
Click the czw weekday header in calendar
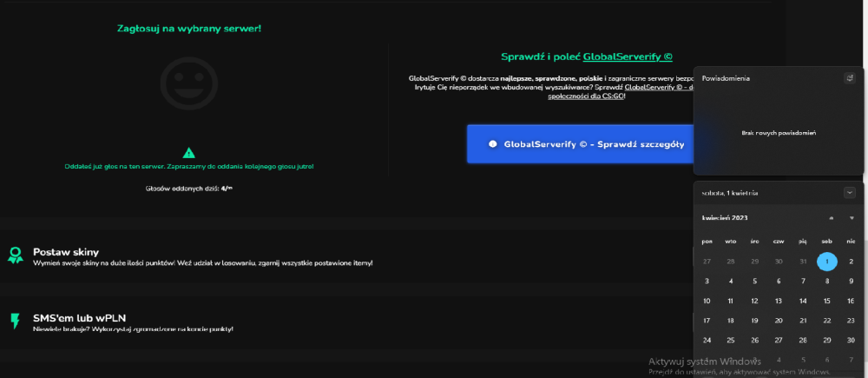(779, 241)
